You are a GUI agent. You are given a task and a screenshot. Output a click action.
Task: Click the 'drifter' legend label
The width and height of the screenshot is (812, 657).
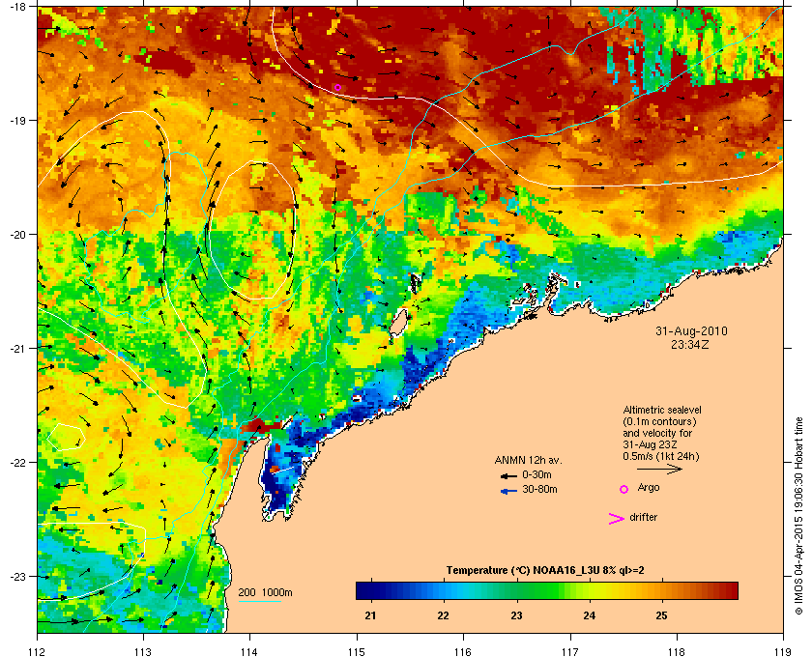643,517
